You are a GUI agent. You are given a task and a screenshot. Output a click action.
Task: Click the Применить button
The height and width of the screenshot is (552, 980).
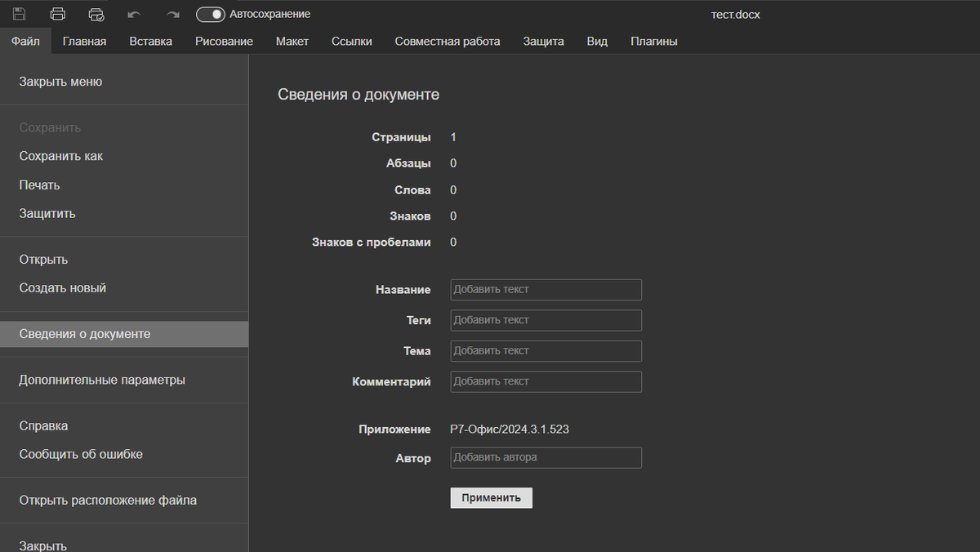(x=491, y=498)
